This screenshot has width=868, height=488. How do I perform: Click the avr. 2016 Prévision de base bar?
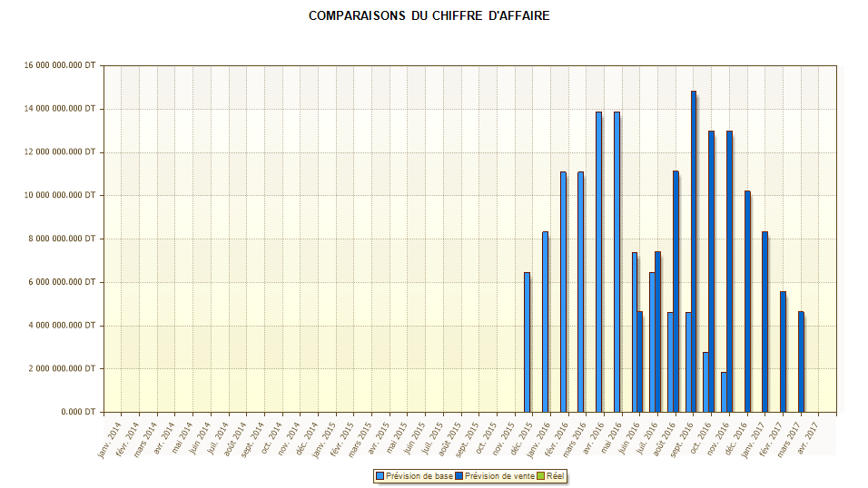[598, 262]
